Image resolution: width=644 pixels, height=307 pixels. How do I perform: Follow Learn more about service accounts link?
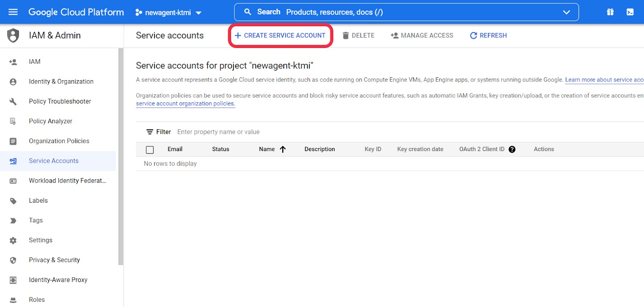(x=604, y=80)
